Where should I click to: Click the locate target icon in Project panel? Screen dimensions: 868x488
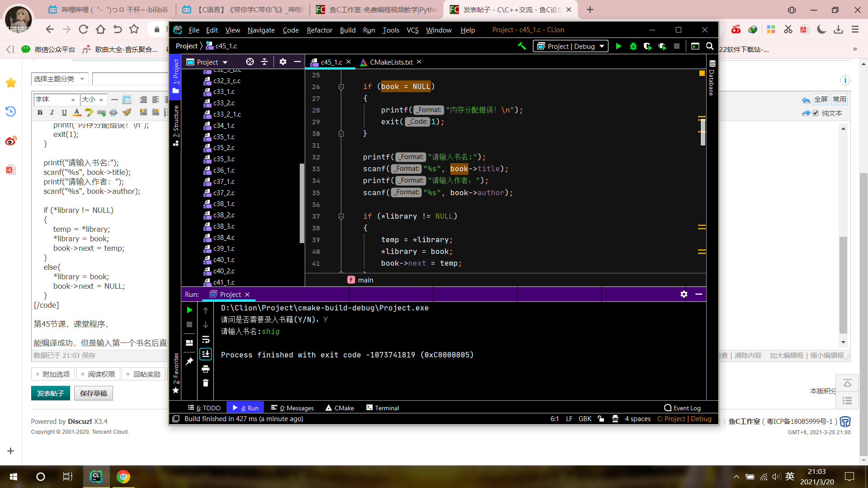coord(250,62)
